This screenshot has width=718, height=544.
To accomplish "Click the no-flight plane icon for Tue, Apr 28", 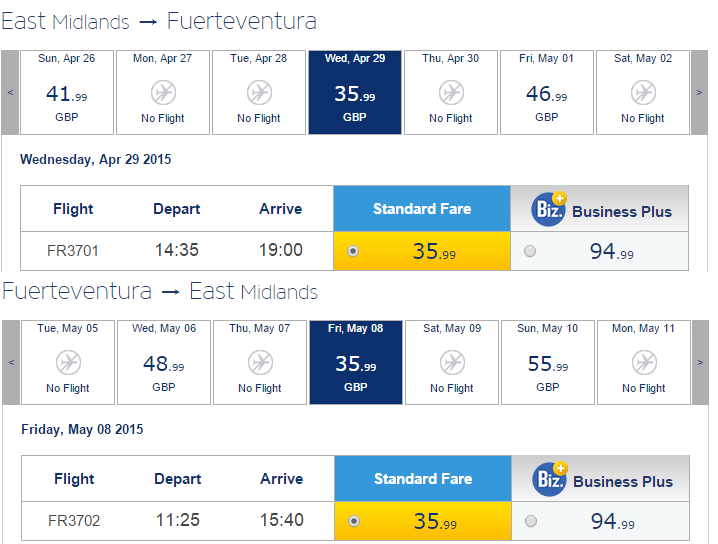I will pos(259,93).
